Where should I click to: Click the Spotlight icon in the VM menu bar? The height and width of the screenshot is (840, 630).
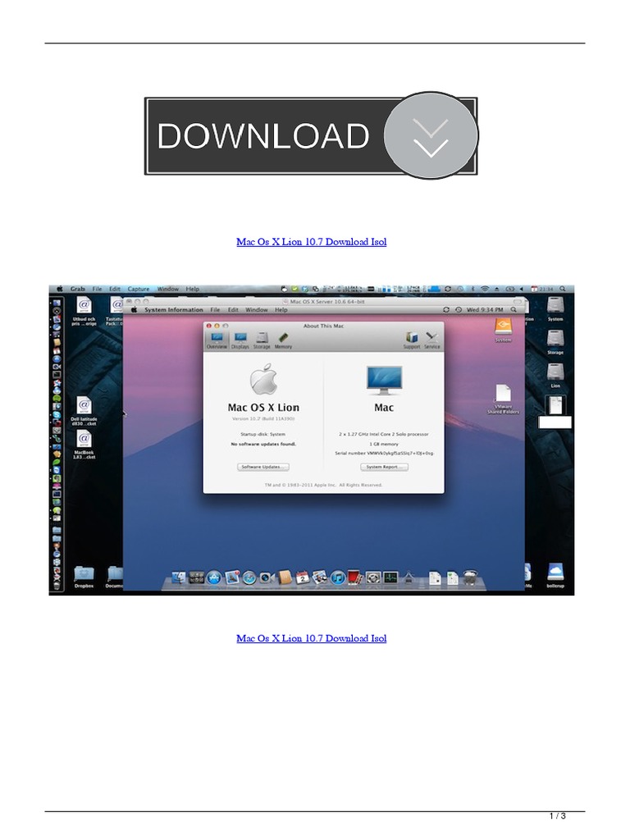point(514,309)
